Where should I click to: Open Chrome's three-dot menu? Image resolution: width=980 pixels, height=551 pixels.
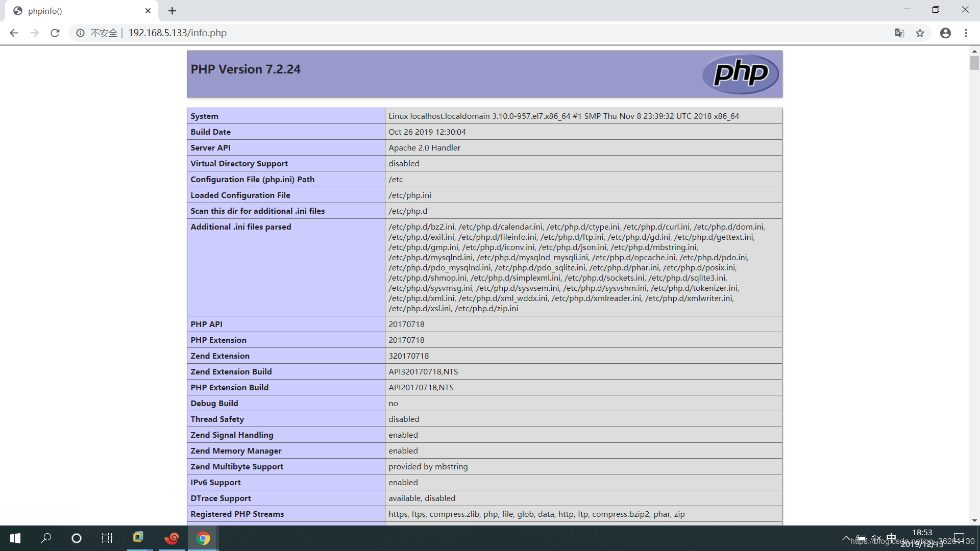pyautogui.click(x=966, y=33)
